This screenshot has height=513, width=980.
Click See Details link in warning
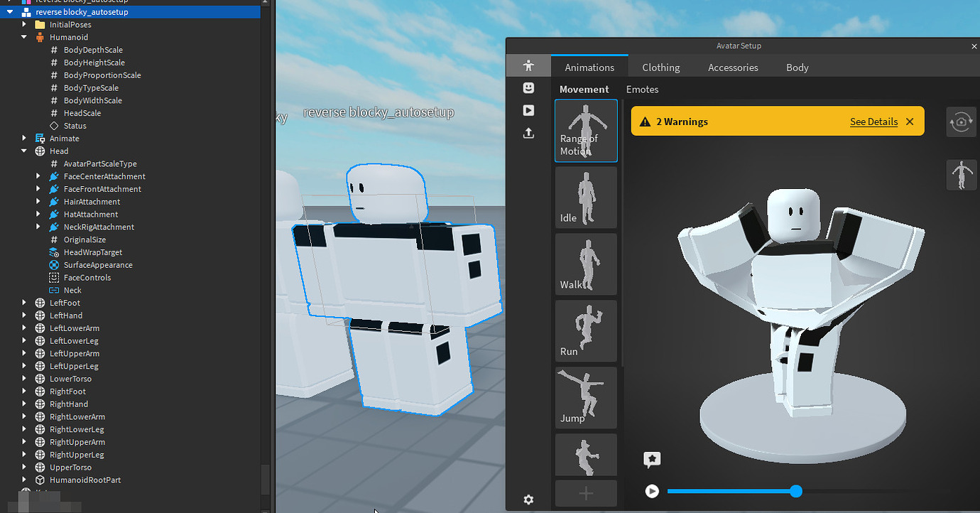873,121
